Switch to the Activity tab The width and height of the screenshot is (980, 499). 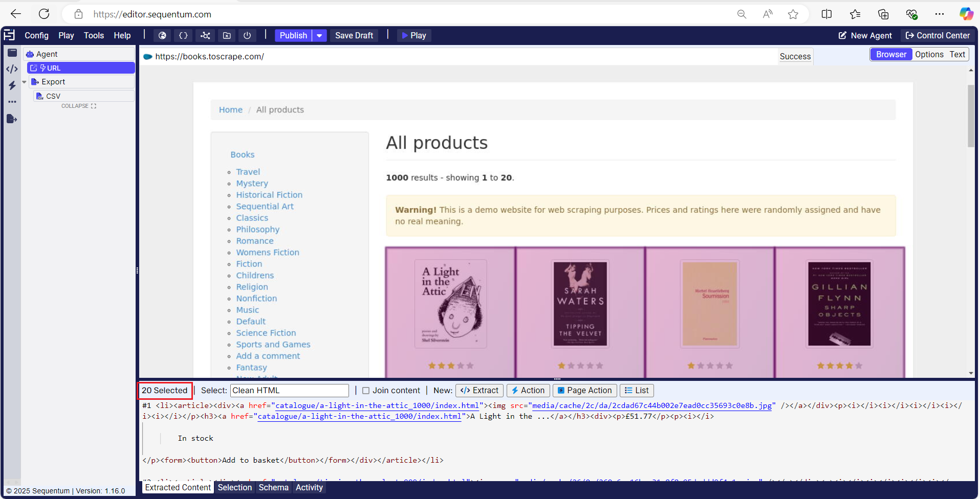tap(309, 488)
